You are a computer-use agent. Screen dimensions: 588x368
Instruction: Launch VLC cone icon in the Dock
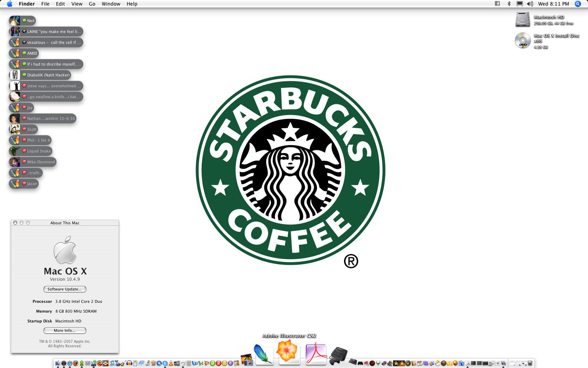pyautogui.click(x=171, y=363)
